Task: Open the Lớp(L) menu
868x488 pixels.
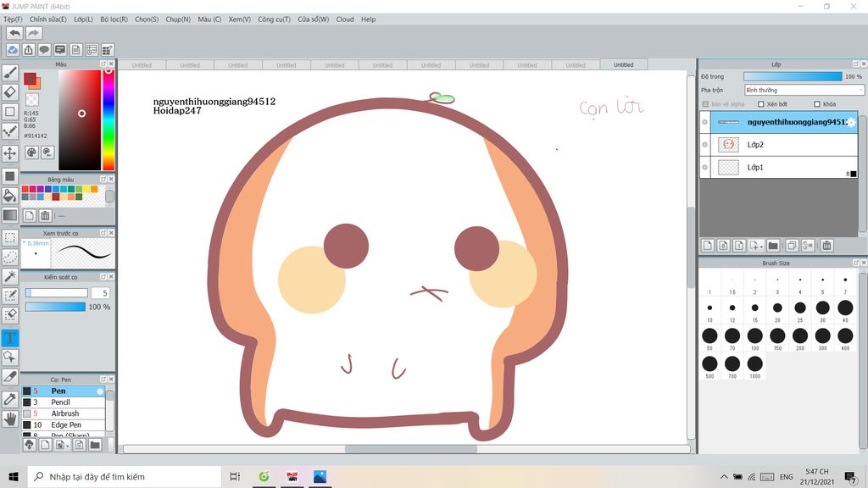Action: click(x=84, y=19)
